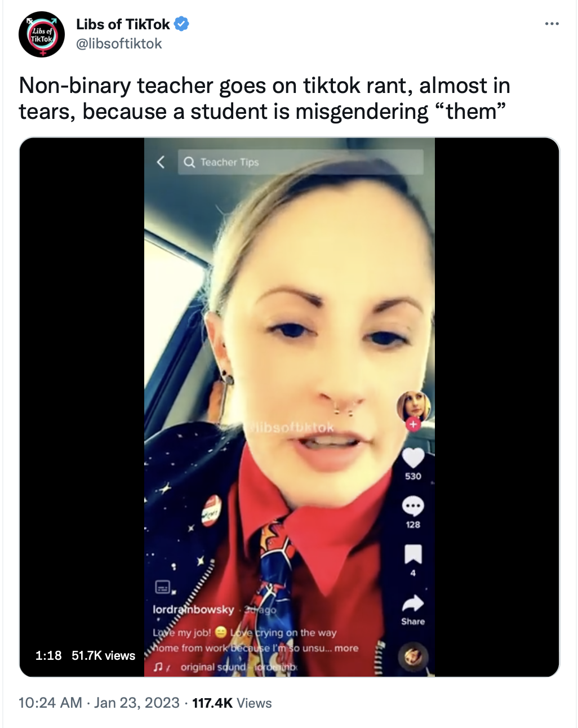Screen dimensions: 578x728
Task: Toggle the captions icon above username
Action: [x=163, y=587]
